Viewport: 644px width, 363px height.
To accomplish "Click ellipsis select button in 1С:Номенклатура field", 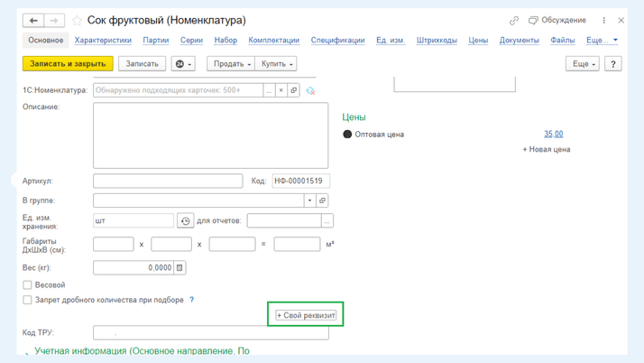I will tap(269, 90).
